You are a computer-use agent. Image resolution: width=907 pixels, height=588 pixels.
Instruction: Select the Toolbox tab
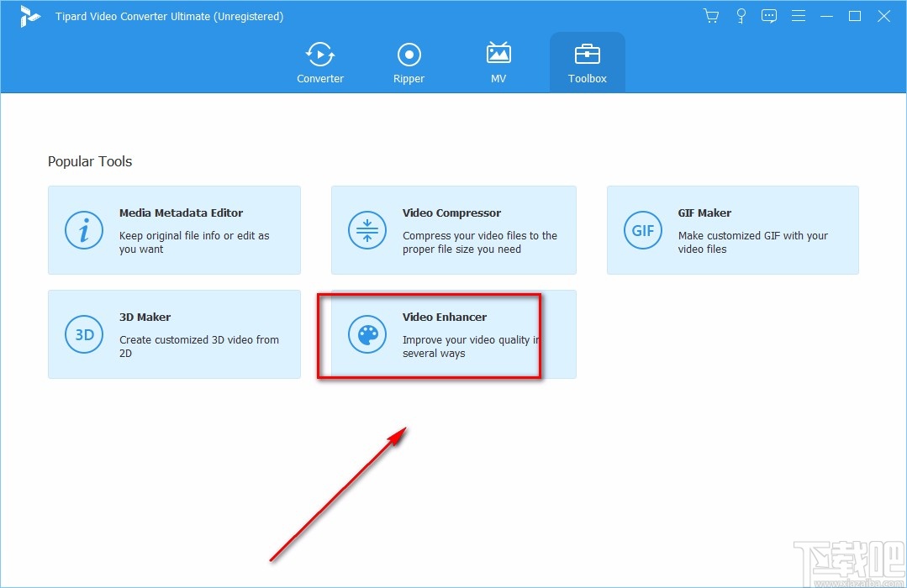[x=587, y=63]
